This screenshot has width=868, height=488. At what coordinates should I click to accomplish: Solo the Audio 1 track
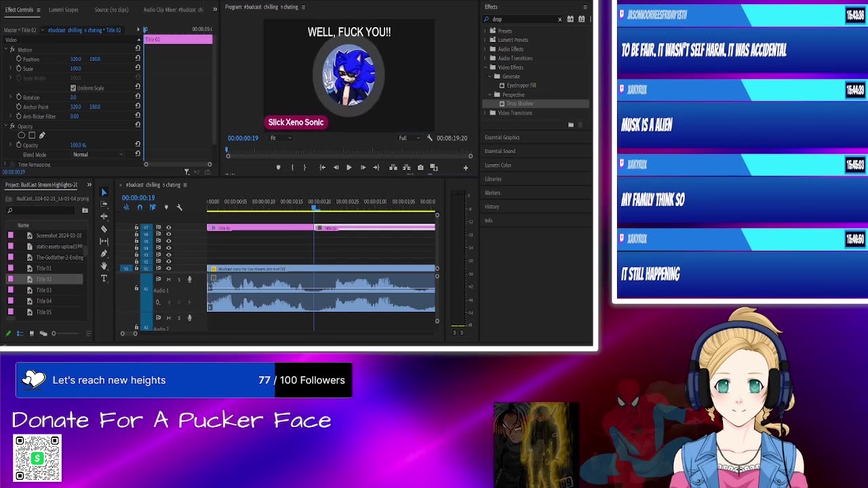179,279
